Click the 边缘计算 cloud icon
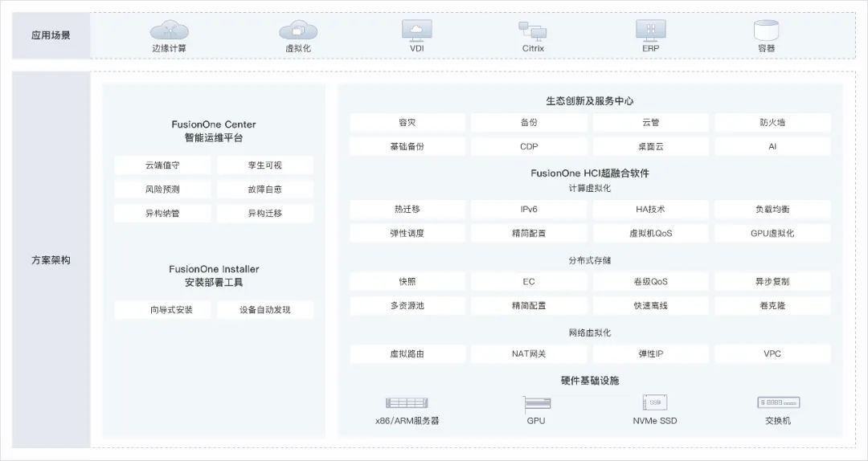The width and height of the screenshot is (868, 461). coord(170,30)
